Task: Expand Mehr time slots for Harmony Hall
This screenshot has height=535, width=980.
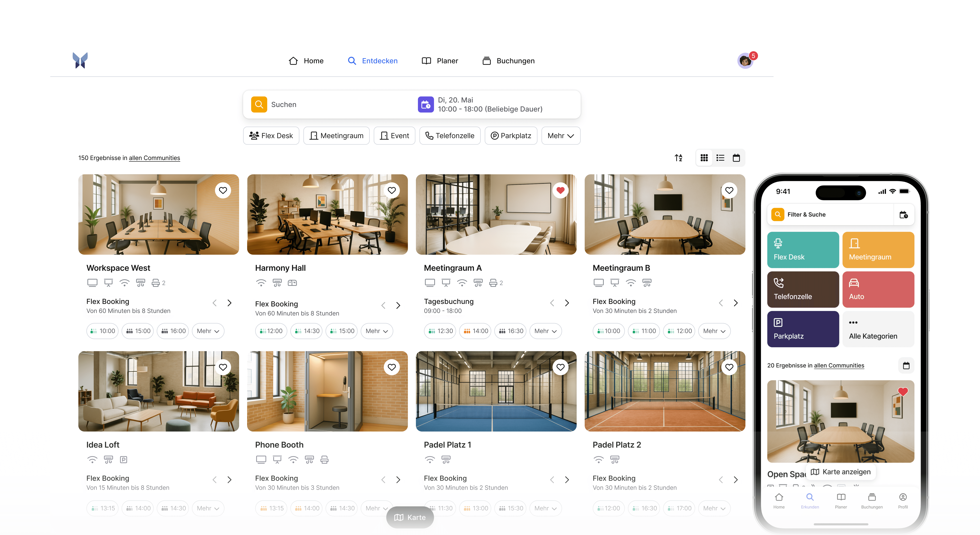Action: point(377,331)
